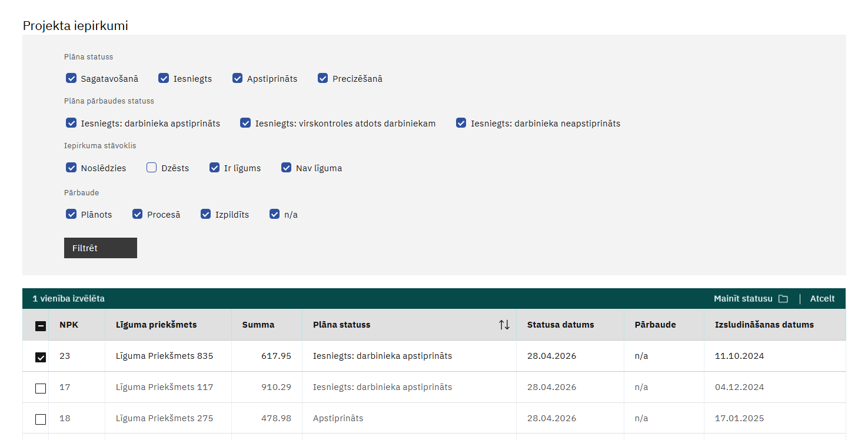The height and width of the screenshot is (440, 868).
Task: Click the sort arrows in Plāna statuss column
Action: [x=504, y=325]
